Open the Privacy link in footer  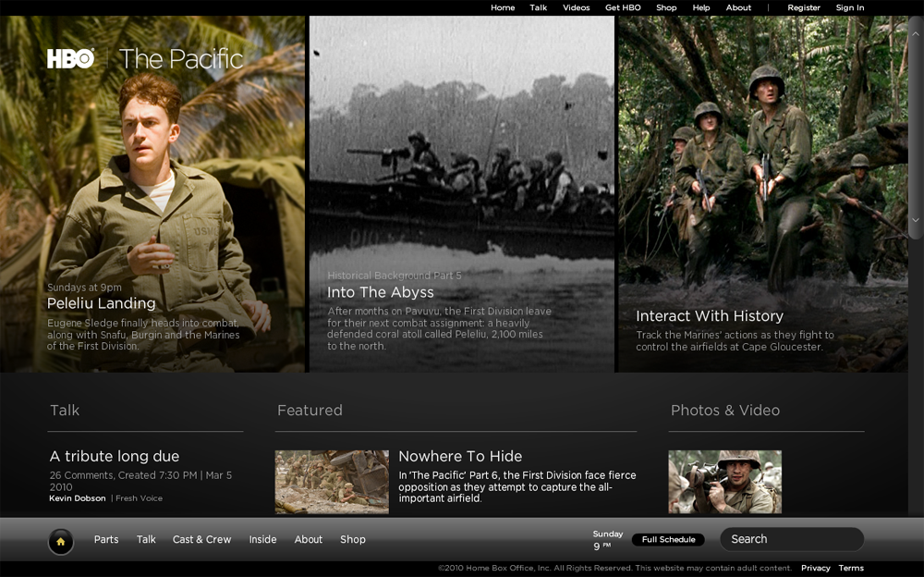tap(816, 568)
